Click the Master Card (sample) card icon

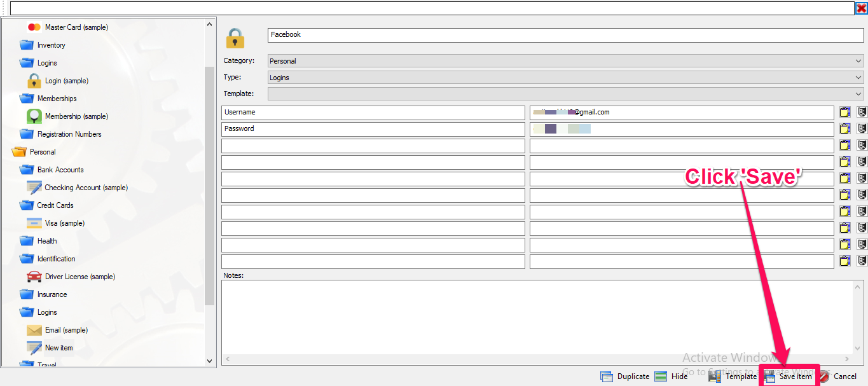click(x=34, y=27)
